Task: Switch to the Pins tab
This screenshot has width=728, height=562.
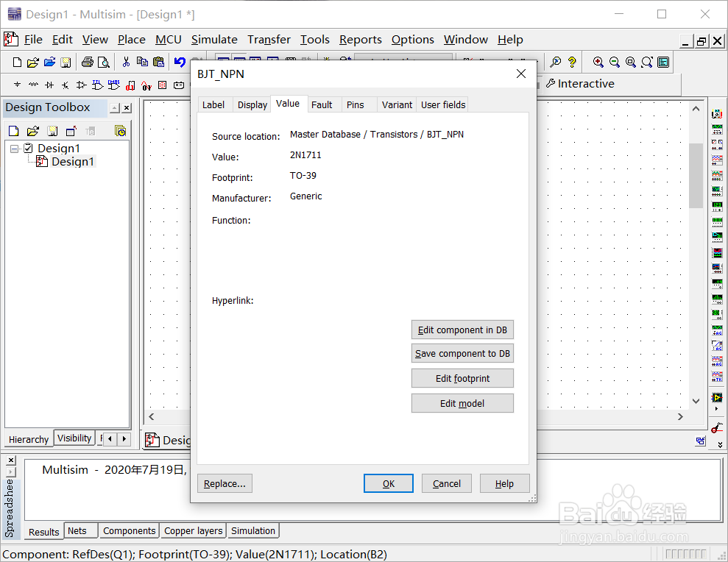Action: pos(356,105)
